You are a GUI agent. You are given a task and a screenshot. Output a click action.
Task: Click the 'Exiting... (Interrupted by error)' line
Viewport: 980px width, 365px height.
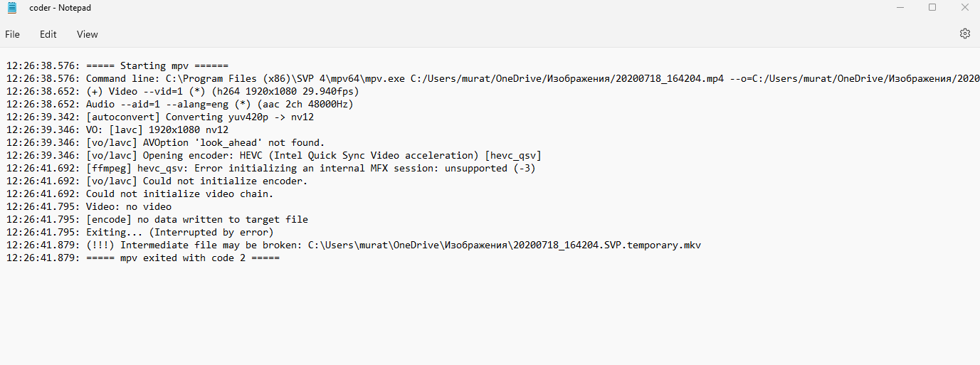[179, 233]
